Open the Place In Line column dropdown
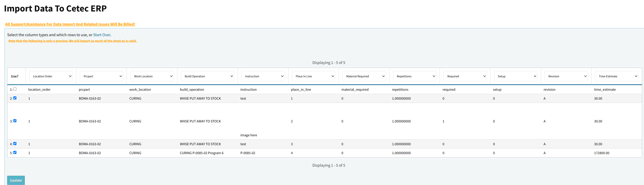Image resolution: width=644 pixels, height=185 pixels. (313, 76)
